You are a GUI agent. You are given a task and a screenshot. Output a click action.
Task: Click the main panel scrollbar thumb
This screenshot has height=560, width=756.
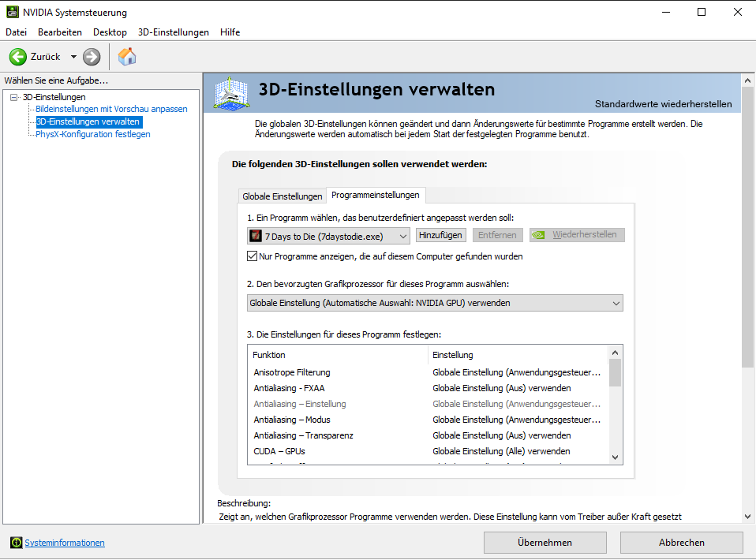click(x=748, y=227)
